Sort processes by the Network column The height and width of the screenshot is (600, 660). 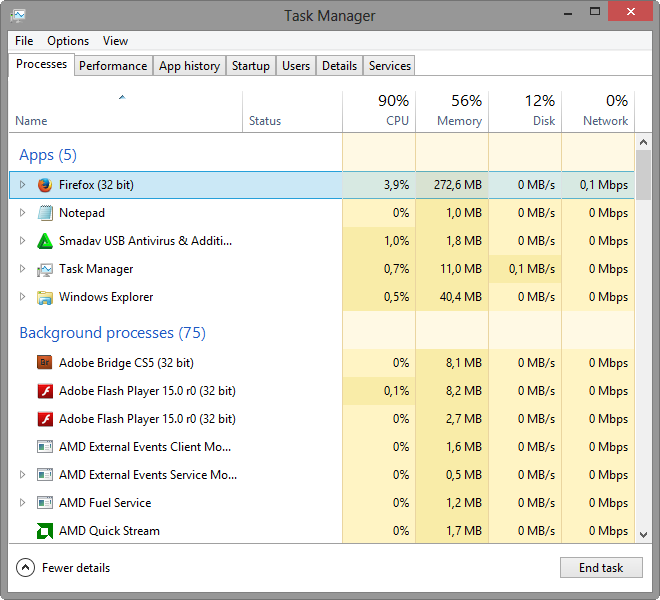[598, 112]
